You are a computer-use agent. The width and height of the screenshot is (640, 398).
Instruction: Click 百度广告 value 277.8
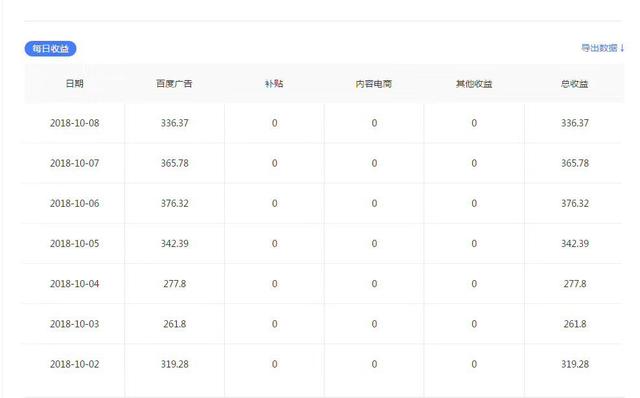pyautogui.click(x=175, y=284)
